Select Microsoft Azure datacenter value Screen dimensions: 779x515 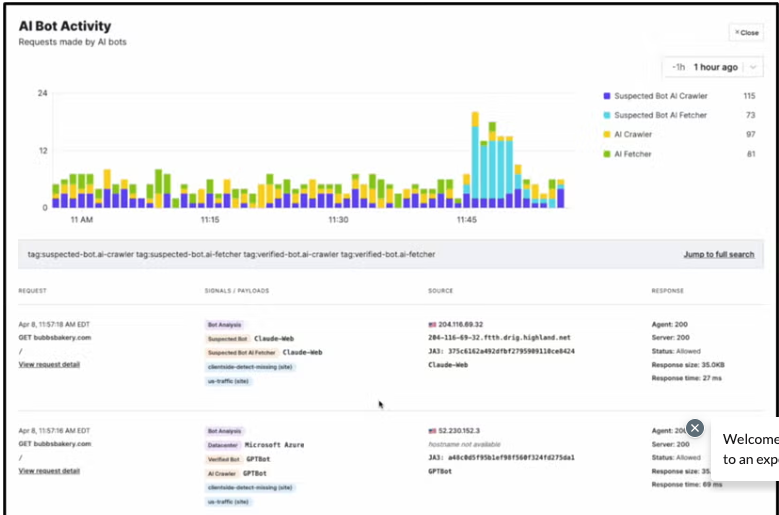pos(274,445)
